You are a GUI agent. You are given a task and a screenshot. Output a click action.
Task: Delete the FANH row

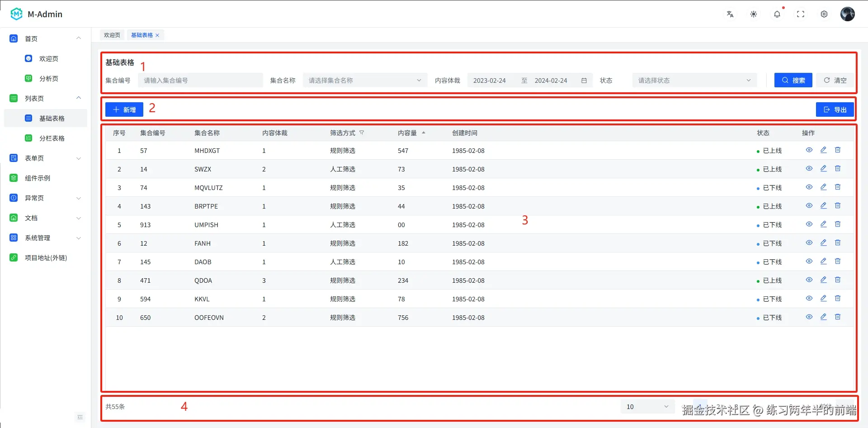click(x=838, y=243)
